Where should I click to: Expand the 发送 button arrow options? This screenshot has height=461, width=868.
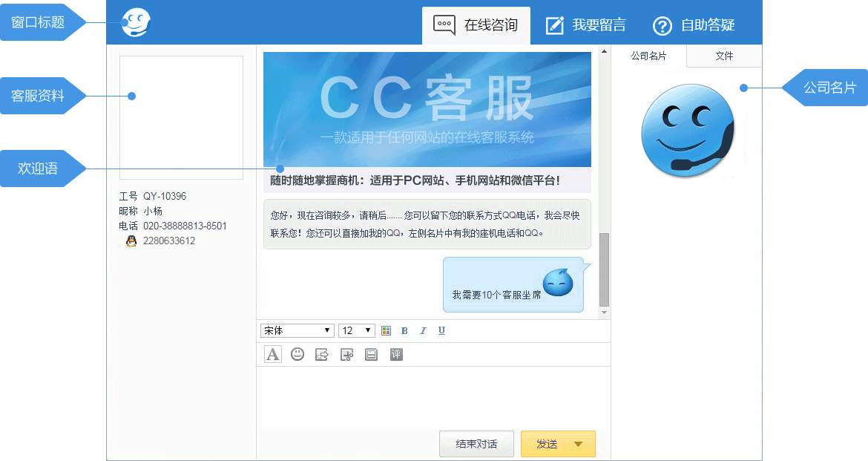coord(579,444)
